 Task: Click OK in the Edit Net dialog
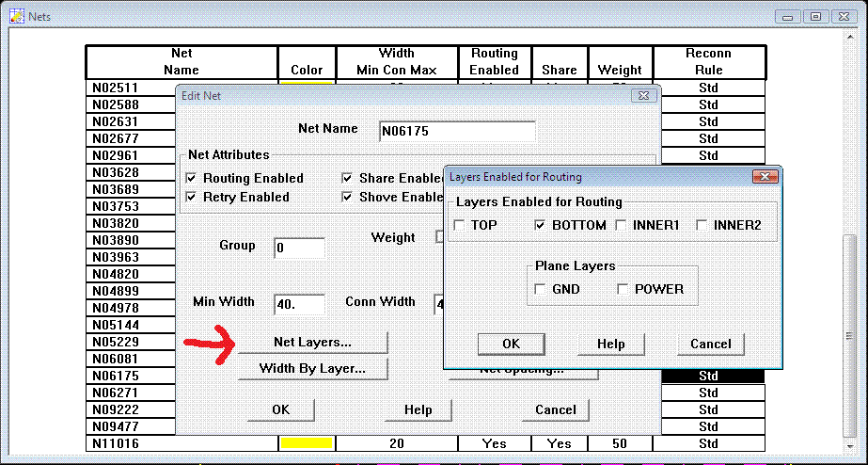(x=281, y=410)
